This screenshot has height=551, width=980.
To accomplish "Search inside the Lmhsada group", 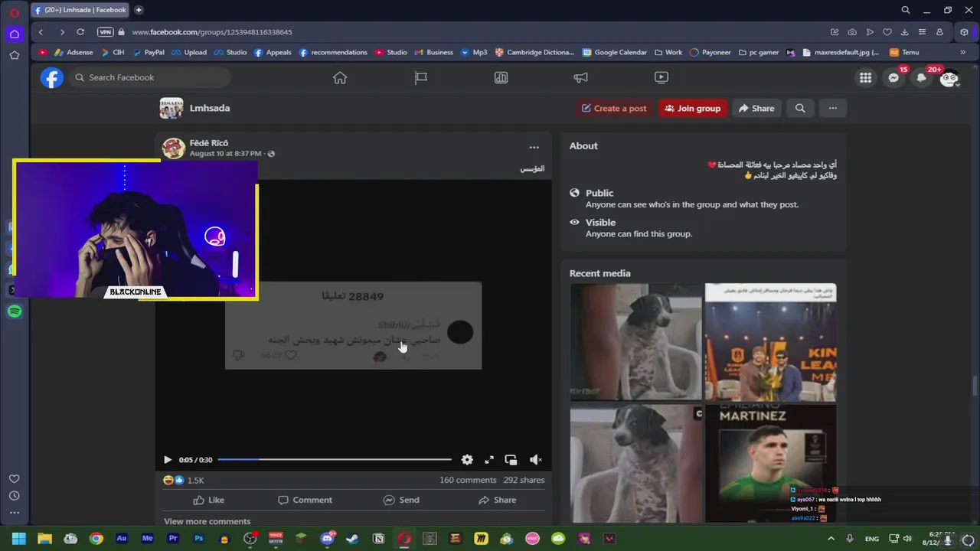I will [x=800, y=108].
